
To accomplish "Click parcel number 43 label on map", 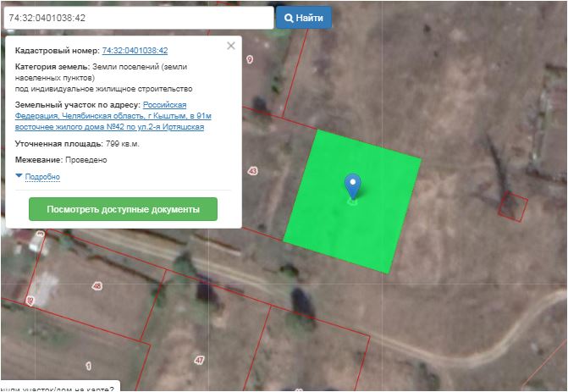I will coord(252,171).
